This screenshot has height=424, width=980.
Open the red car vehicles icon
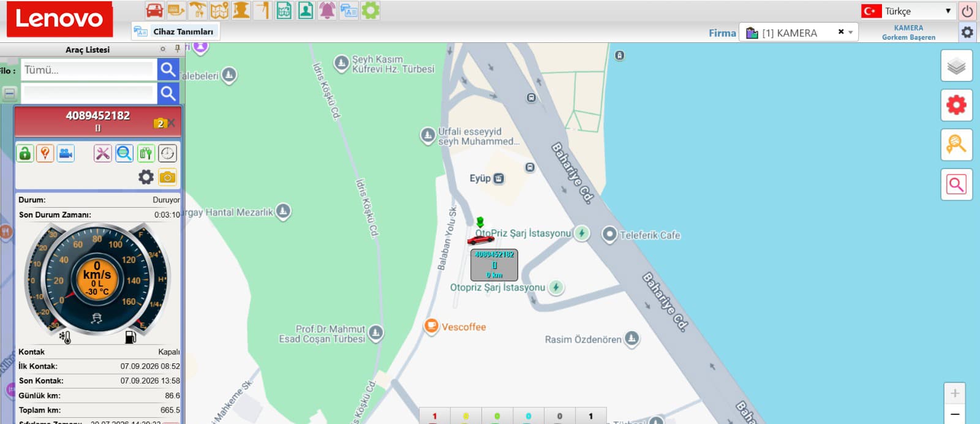pyautogui.click(x=154, y=10)
